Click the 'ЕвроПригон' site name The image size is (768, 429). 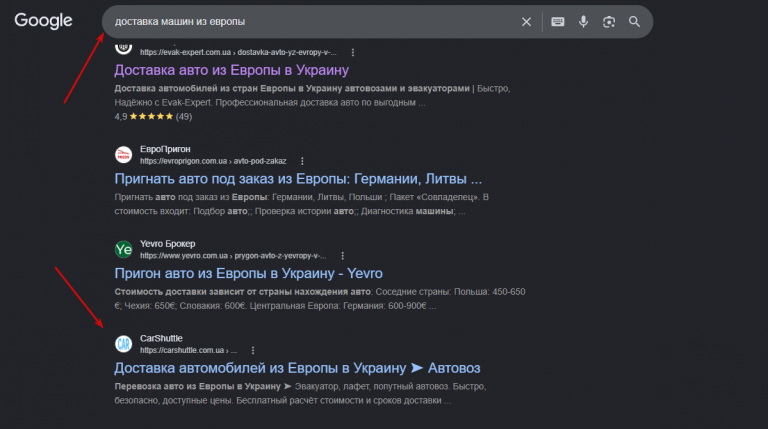[165, 149]
